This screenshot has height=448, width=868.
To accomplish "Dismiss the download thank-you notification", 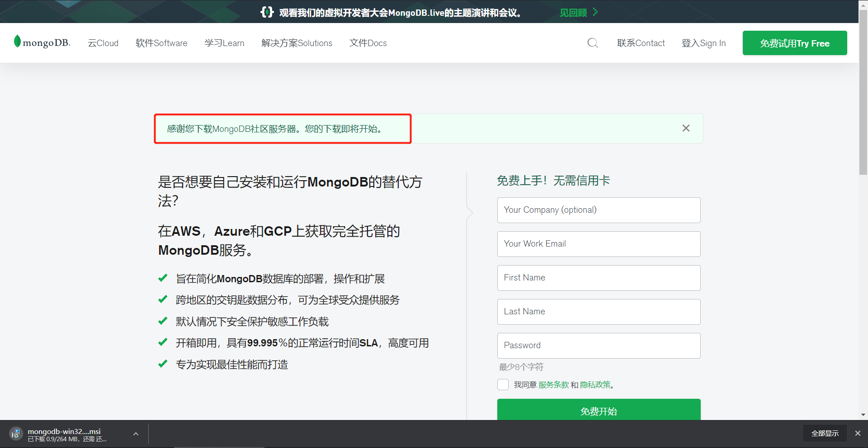I will coord(686,128).
